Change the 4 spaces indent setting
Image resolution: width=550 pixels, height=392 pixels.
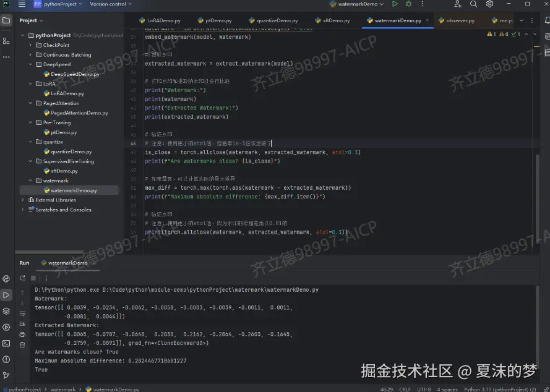(447, 389)
